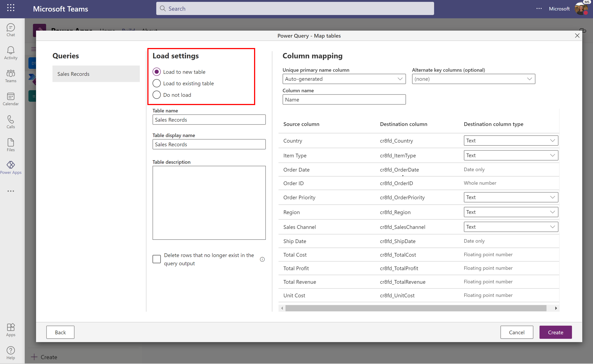Click the Create button to confirm mapping
Viewport: 593px width, 364px height.
pyautogui.click(x=555, y=332)
